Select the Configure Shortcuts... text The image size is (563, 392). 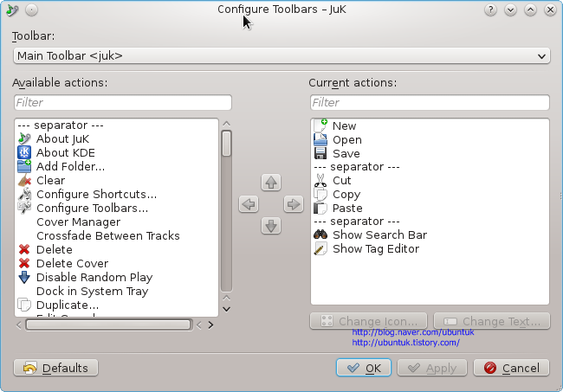[97, 195]
